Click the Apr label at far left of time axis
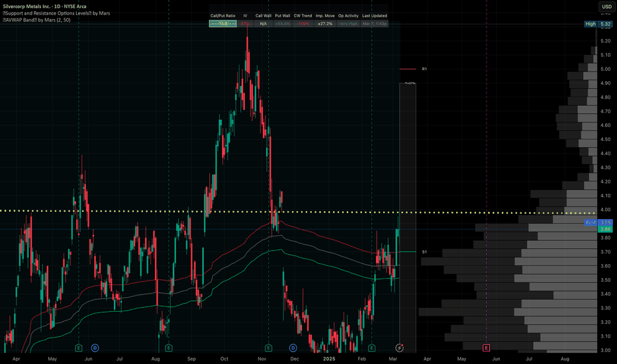This screenshot has height=364, width=617. coord(16,359)
